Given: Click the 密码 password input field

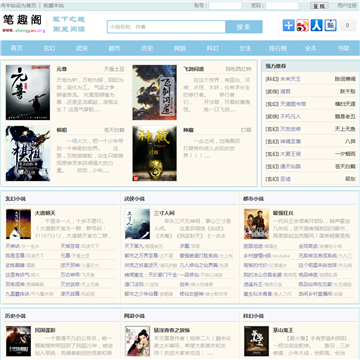Looking at the screenshot, I should pos(282,6).
